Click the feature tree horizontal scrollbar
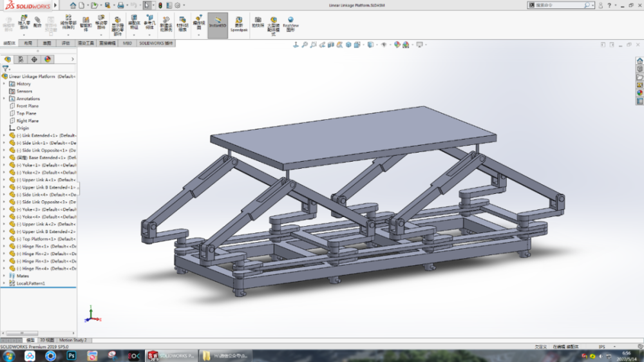Viewport: 644px width, 362px height. (23, 333)
